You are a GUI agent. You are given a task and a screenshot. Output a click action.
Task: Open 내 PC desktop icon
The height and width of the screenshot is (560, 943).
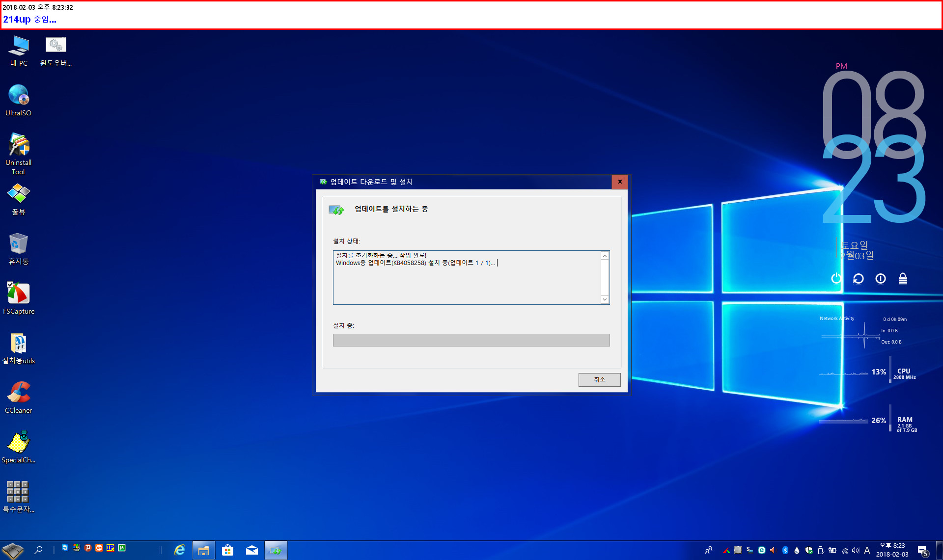[x=19, y=51]
